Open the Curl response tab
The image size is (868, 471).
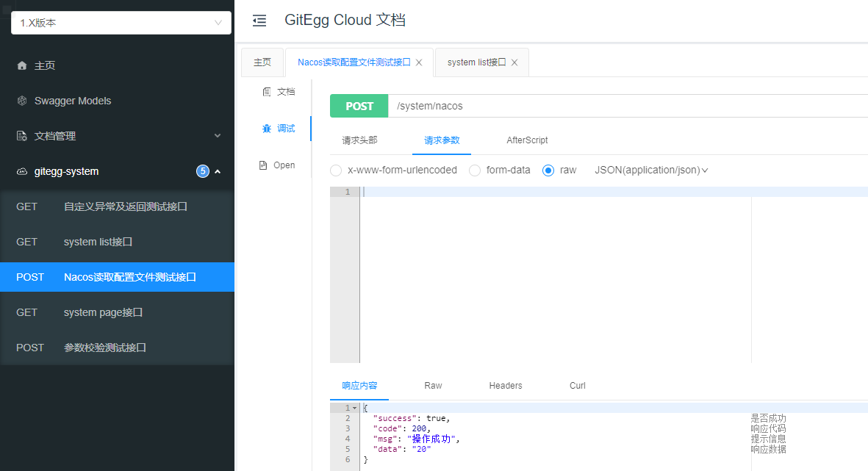578,385
